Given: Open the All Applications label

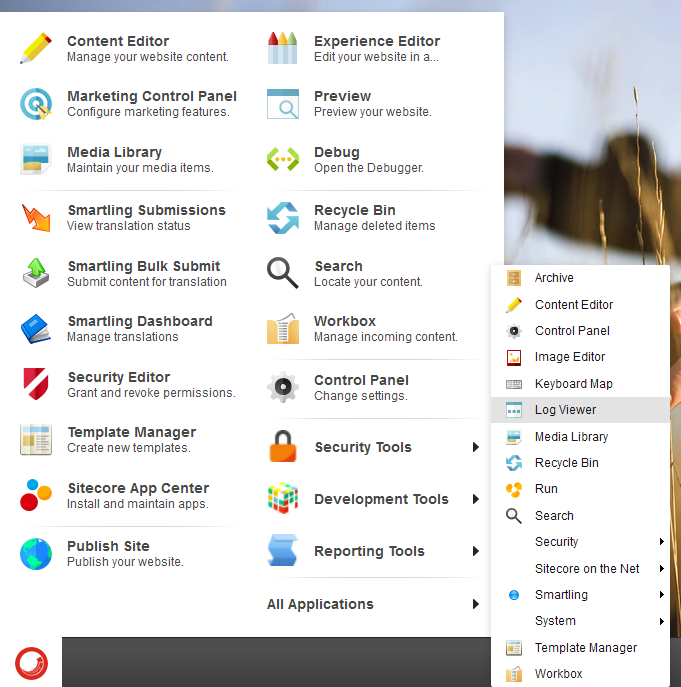Looking at the screenshot, I should coord(320,604).
